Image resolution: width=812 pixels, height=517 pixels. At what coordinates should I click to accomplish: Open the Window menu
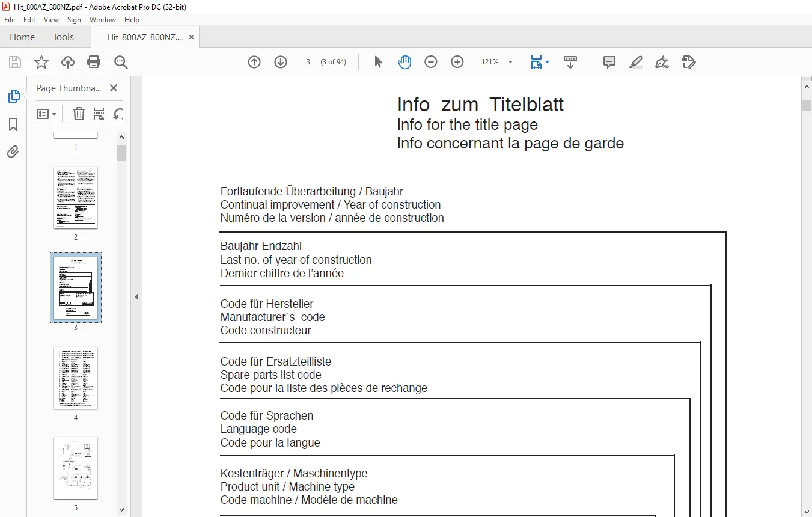[x=103, y=20]
